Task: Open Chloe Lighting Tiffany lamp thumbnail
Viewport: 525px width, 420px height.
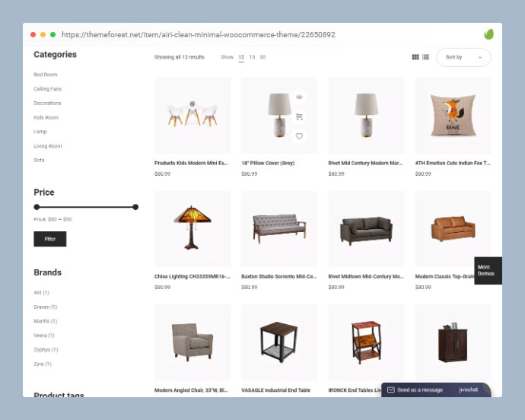Action: (192, 229)
